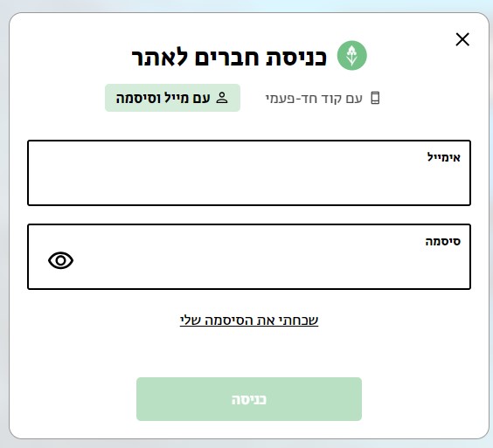Click the person icon in the email tab
Screen dimensions: 493x448
[222, 98]
